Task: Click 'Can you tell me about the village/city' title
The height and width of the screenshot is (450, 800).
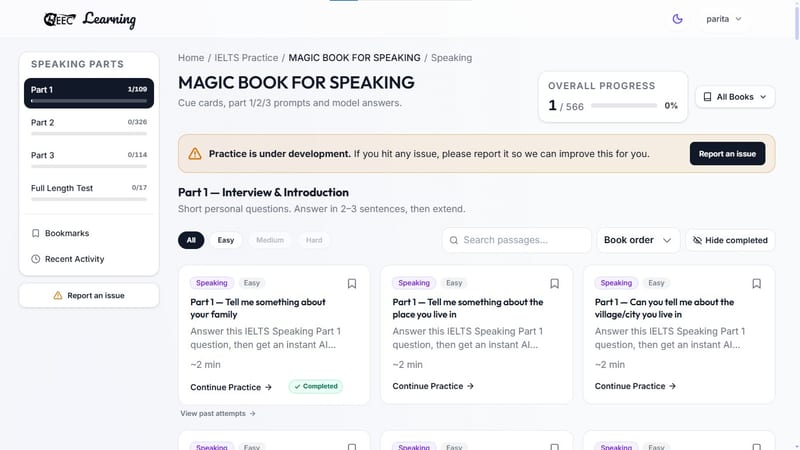Action: (x=664, y=308)
